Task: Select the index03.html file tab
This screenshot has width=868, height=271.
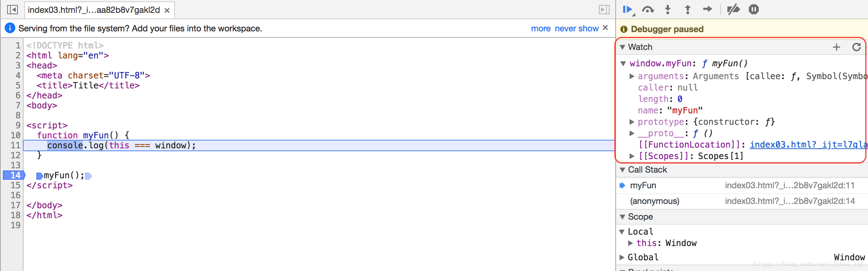Action: [x=94, y=10]
